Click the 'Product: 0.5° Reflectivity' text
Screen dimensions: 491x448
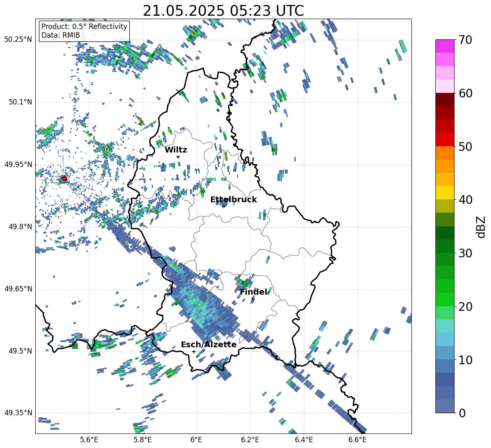pos(84,26)
